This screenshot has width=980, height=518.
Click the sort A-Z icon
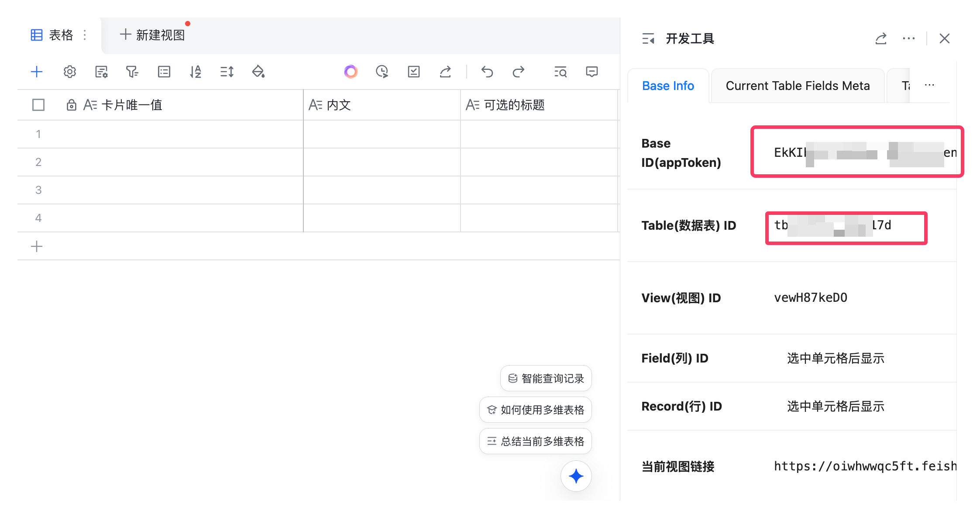pos(196,72)
